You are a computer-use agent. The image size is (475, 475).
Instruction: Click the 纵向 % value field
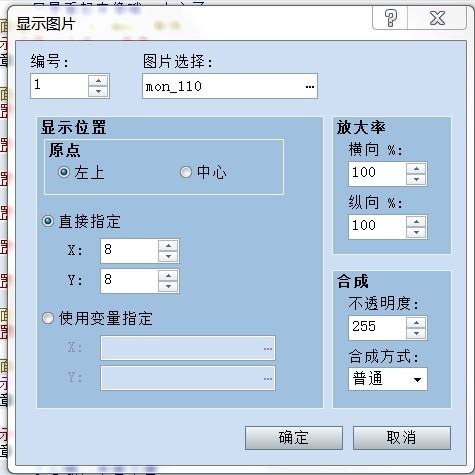click(x=378, y=227)
